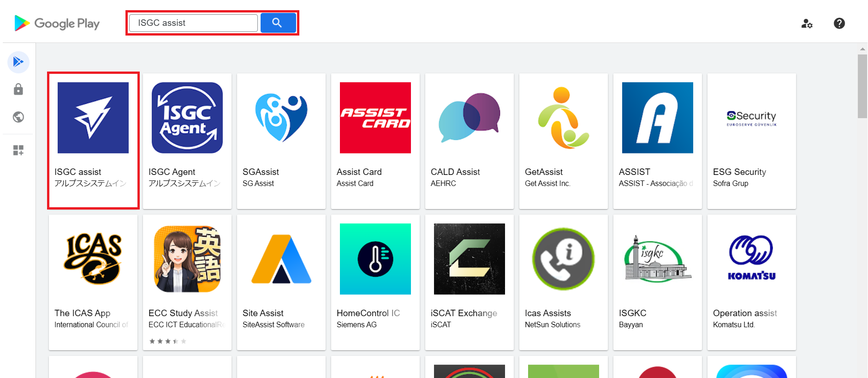Click the Get Assist Inc. developer link
The height and width of the screenshot is (378, 868).
point(547,183)
